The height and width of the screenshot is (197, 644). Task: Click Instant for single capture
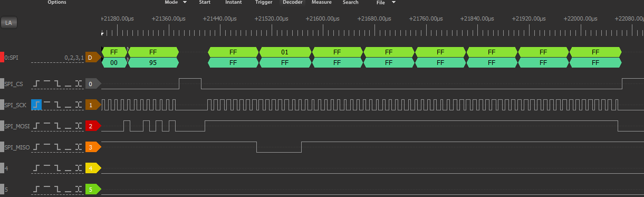[x=234, y=3]
